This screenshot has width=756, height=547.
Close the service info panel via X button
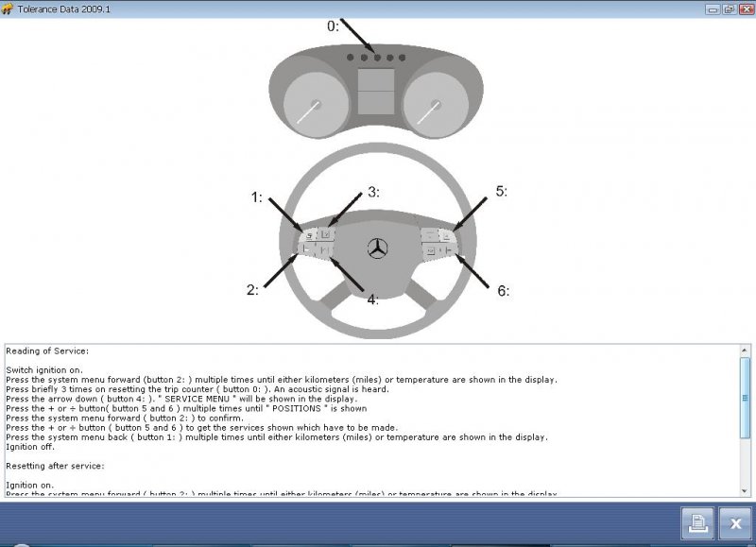point(735,522)
